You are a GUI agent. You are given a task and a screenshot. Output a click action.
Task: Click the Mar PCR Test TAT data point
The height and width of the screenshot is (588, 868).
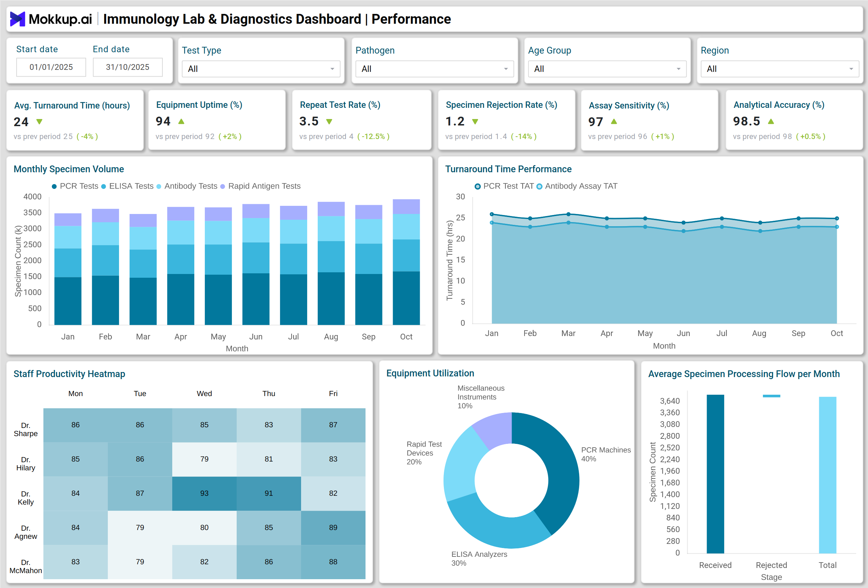pyautogui.click(x=569, y=214)
